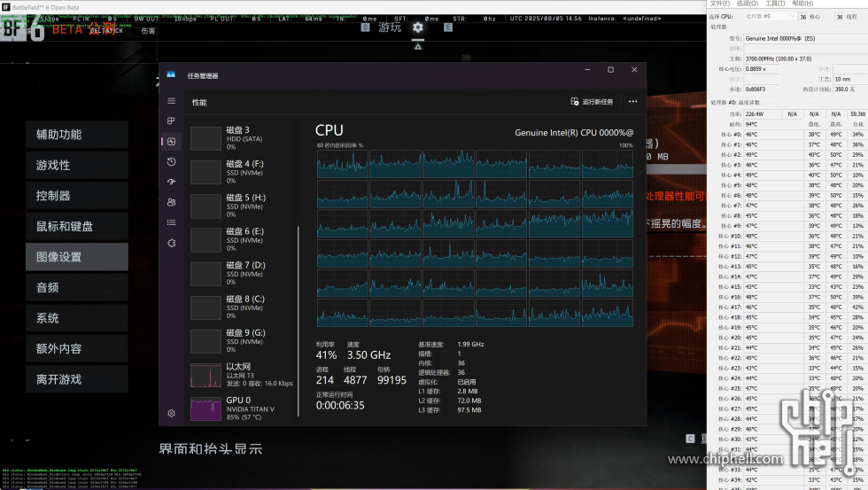Select 图像设置 graphics settings category
The height and width of the screenshot is (490, 868).
(77, 257)
